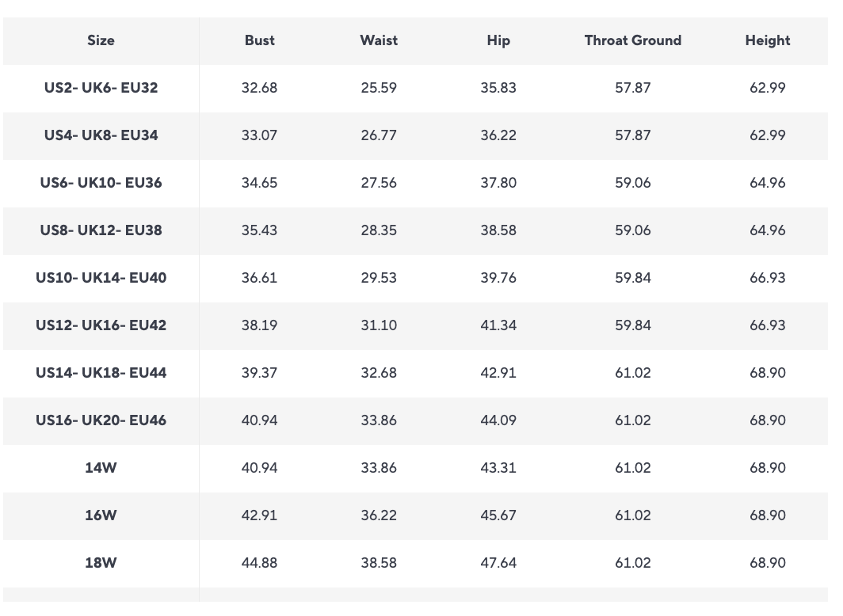
Task: Select the US4- UK8- EU34 size label
Action: pos(101,135)
